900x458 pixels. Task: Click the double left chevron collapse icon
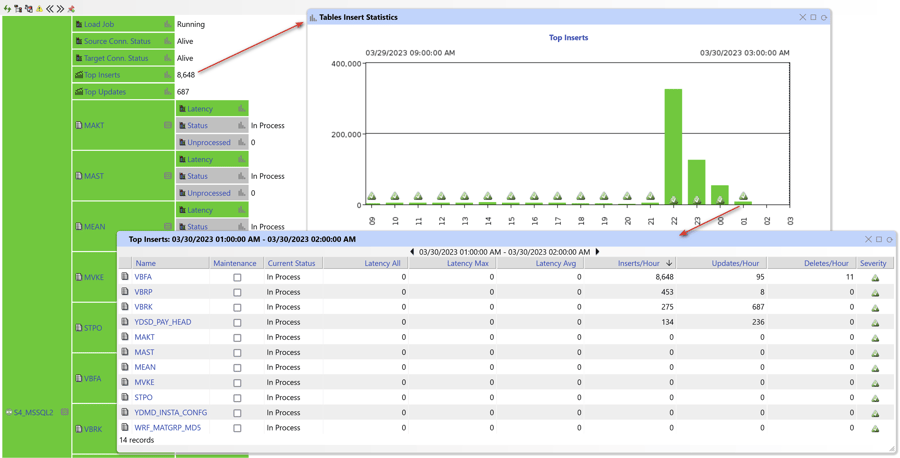coord(50,8)
